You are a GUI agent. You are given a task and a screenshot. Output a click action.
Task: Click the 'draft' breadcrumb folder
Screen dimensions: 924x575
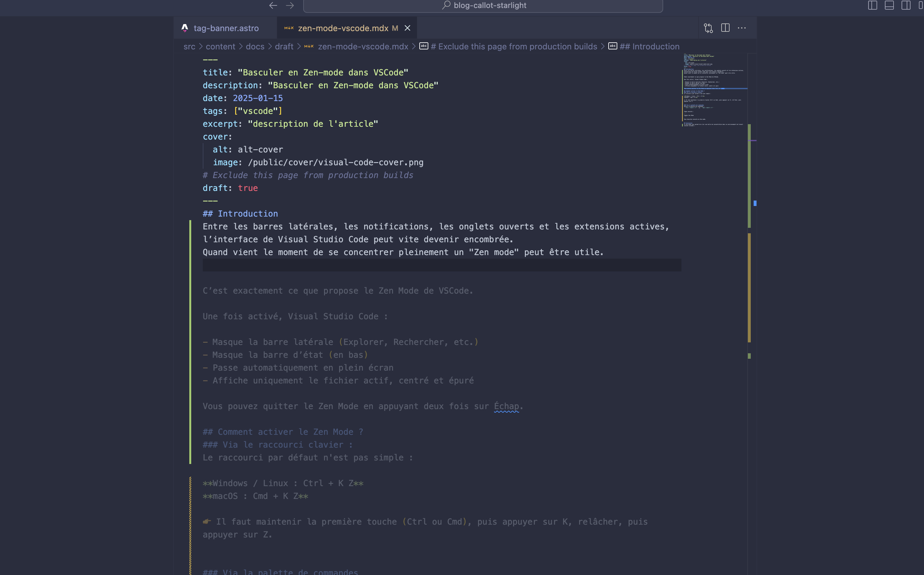pyautogui.click(x=284, y=47)
